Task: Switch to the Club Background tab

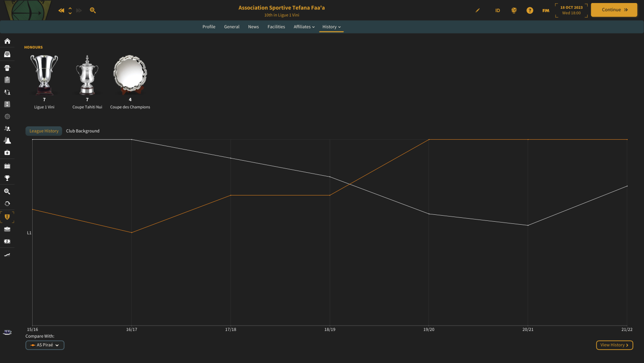Action: tap(83, 131)
